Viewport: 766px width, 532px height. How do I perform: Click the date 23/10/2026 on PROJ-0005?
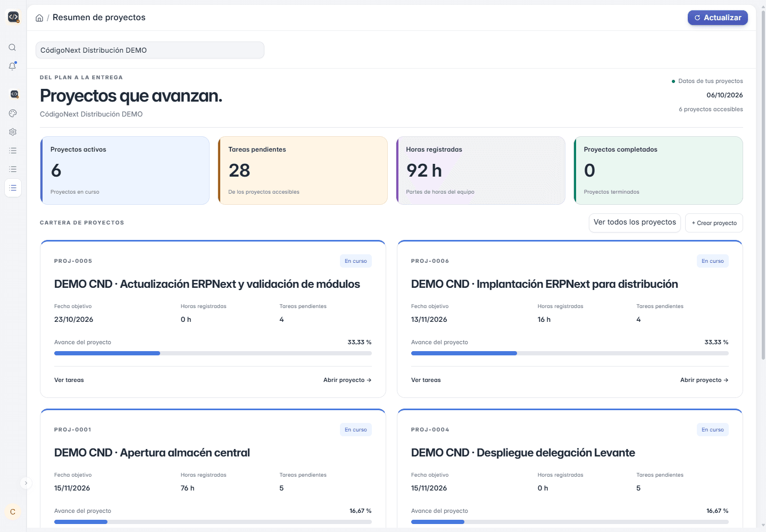(74, 320)
